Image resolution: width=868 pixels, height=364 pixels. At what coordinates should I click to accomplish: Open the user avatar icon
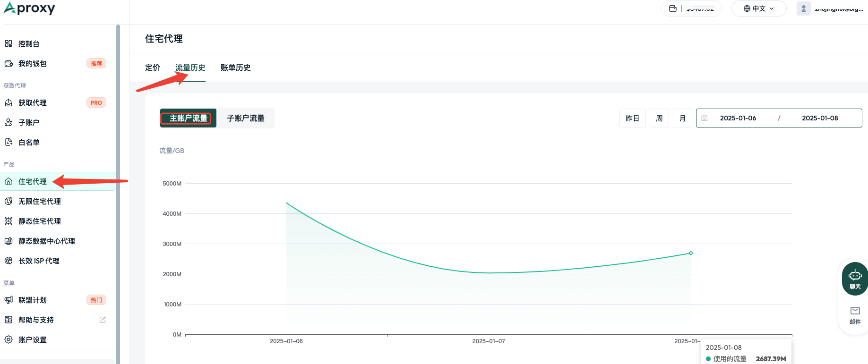[x=803, y=8]
